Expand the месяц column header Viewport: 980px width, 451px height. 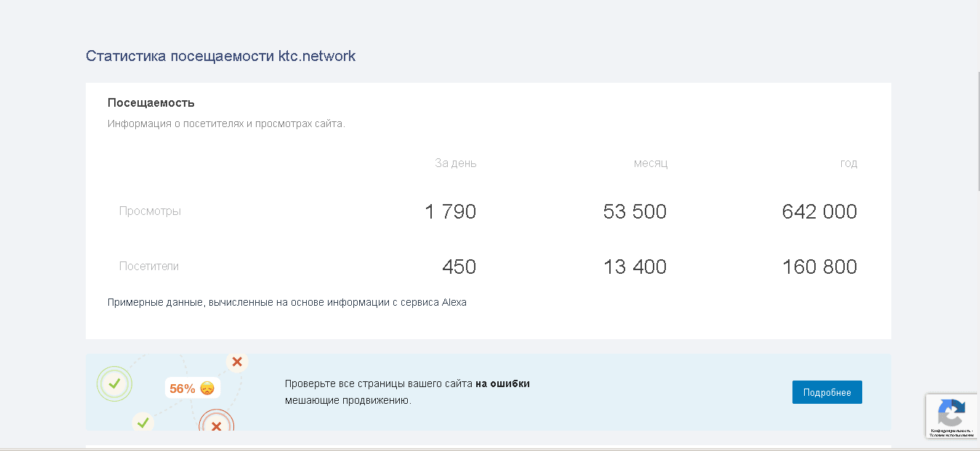[651, 163]
